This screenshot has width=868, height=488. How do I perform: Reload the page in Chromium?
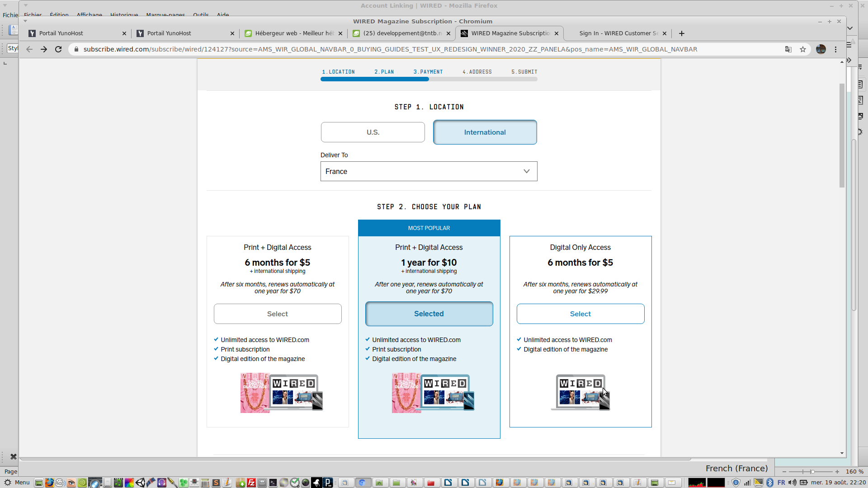click(58, 49)
